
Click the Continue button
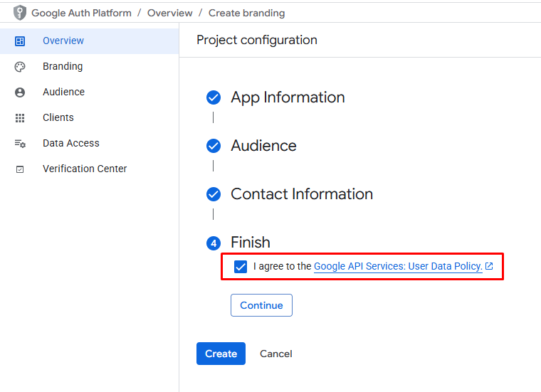261,305
